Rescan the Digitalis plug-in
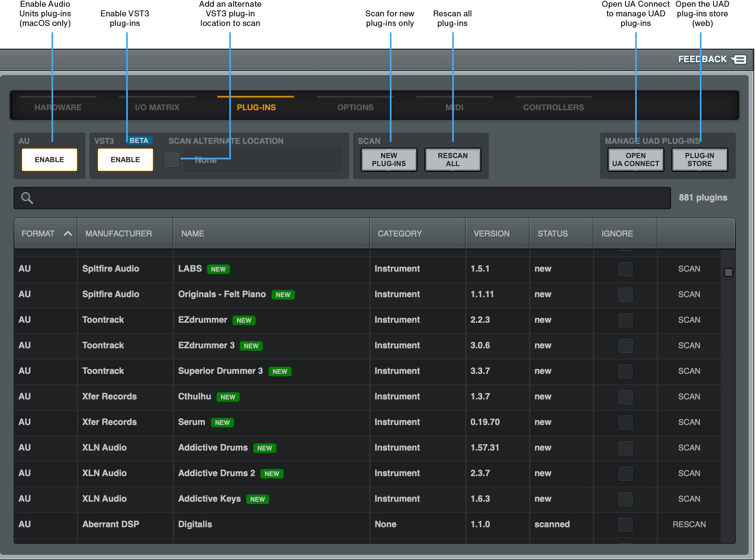 point(689,524)
